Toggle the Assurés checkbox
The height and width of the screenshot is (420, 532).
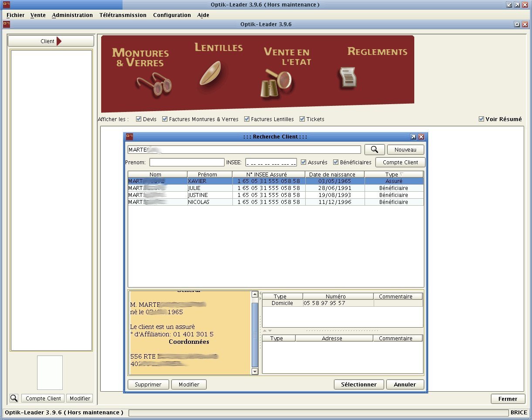[x=304, y=162]
